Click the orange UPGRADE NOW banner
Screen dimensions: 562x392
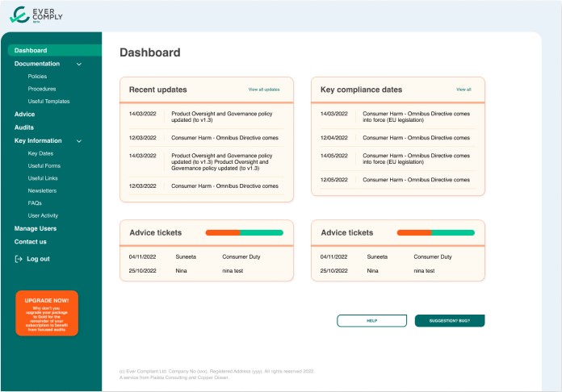coord(47,313)
